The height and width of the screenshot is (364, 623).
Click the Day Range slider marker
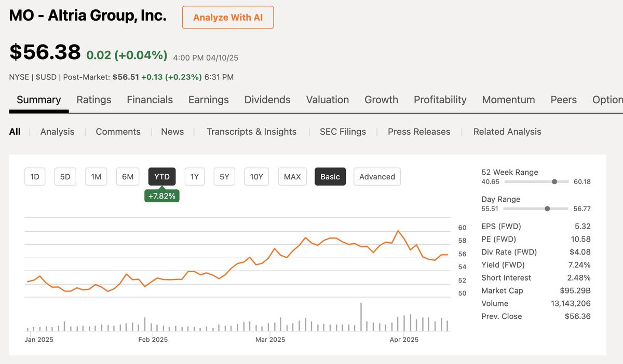547,208
